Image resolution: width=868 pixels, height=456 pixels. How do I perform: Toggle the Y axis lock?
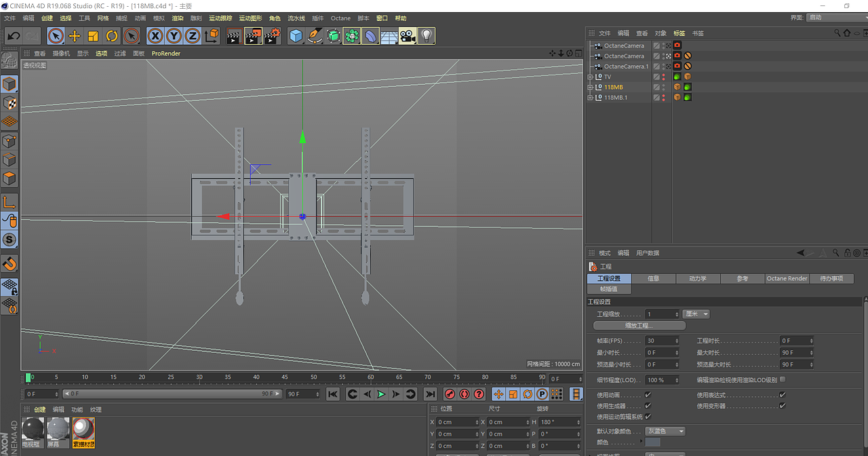(x=174, y=35)
